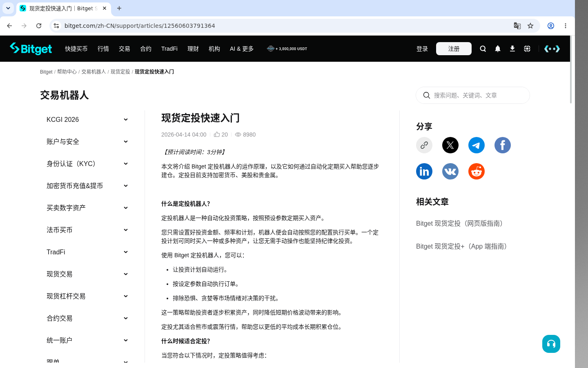This screenshot has width=588, height=368.
Task: Share article on X (Twitter)
Action: click(x=450, y=145)
